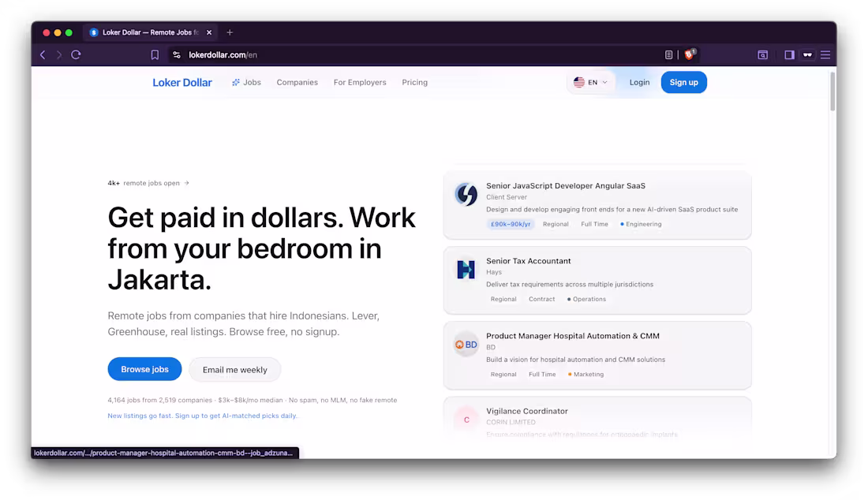Open the Jobs navigation item

coord(246,82)
